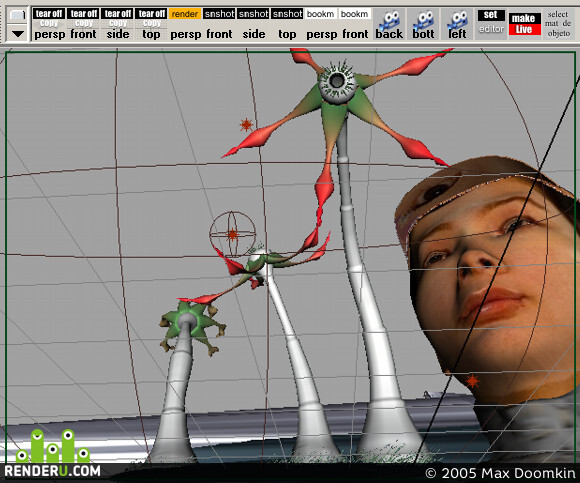Tear off copy of side view

point(118,24)
